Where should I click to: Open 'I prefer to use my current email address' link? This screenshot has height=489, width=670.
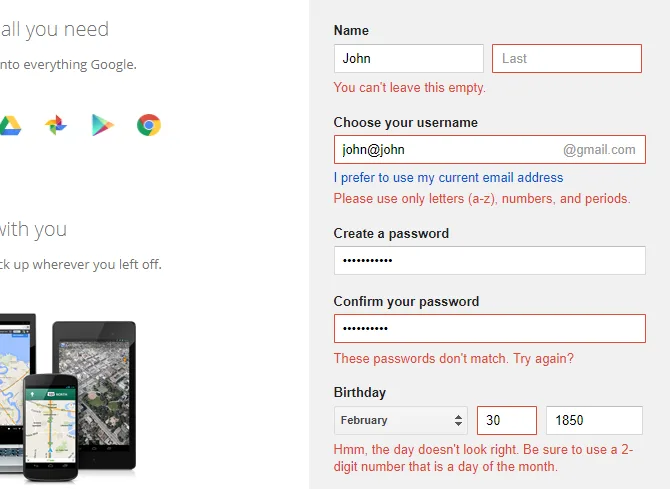(x=448, y=178)
